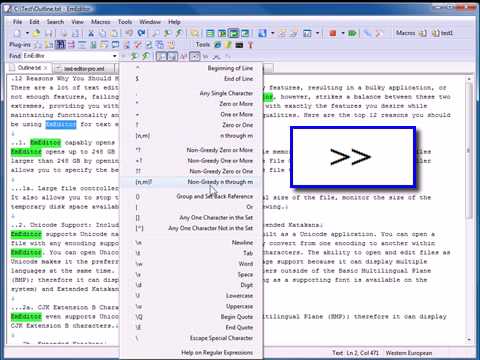Toggle the pressed Wrap by Window button
This screenshot has width=480, height=360.
233,33
